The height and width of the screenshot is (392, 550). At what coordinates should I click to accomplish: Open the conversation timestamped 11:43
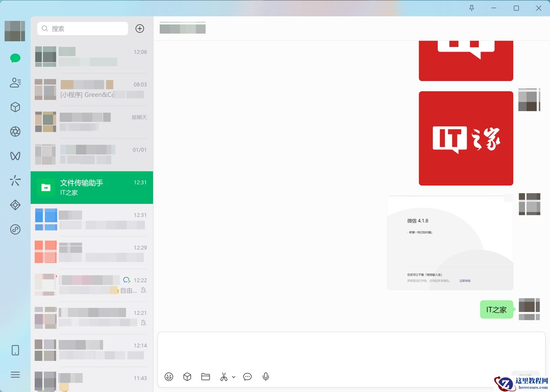92,379
